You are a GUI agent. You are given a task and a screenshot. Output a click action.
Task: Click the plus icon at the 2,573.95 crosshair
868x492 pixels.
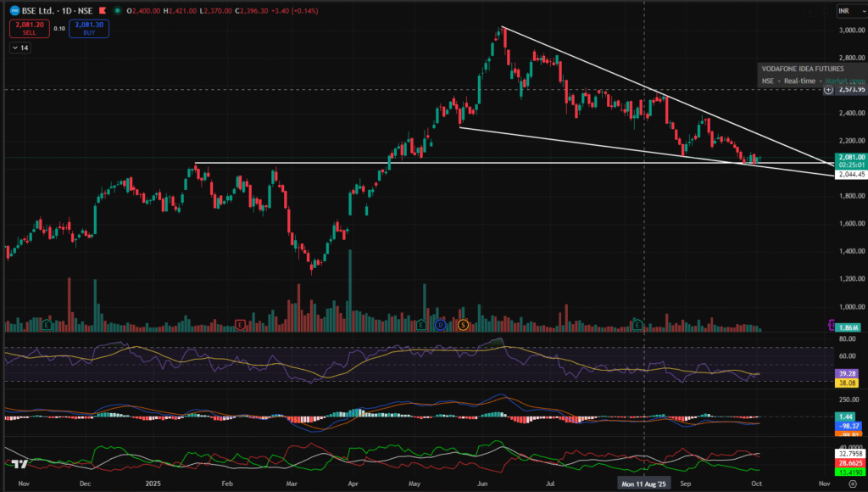[828, 89]
